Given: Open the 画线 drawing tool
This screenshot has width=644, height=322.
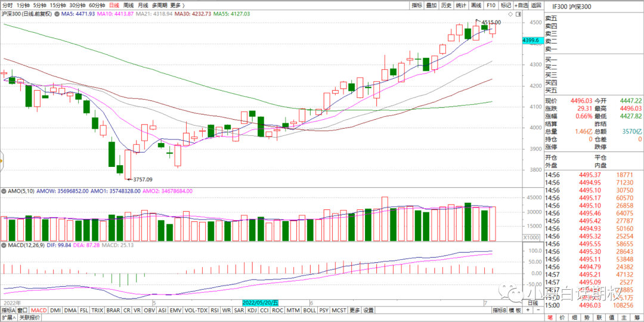Looking at the screenshot, I should (x=476, y=5).
